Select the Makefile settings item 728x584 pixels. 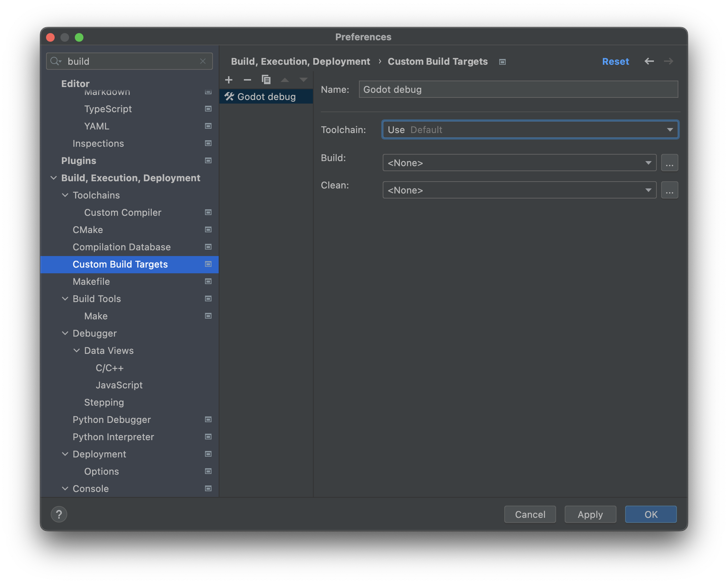point(91,281)
